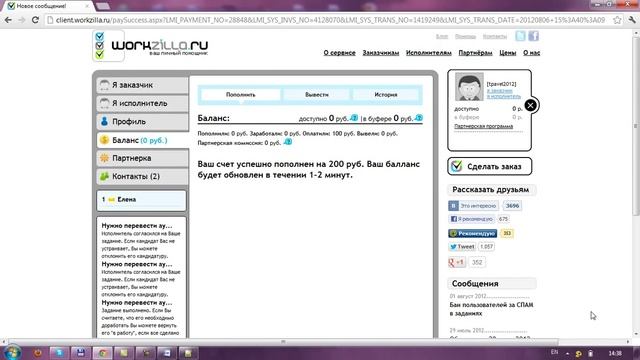
Task: Select the Вывести tab
Action: click(x=317, y=95)
